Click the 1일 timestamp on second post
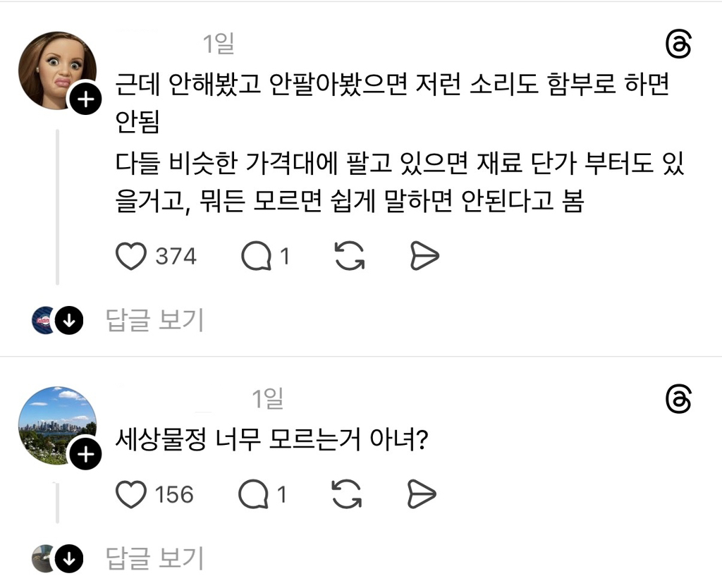The width and height of the screenshot is (722, 588). (x=268, y=400)
